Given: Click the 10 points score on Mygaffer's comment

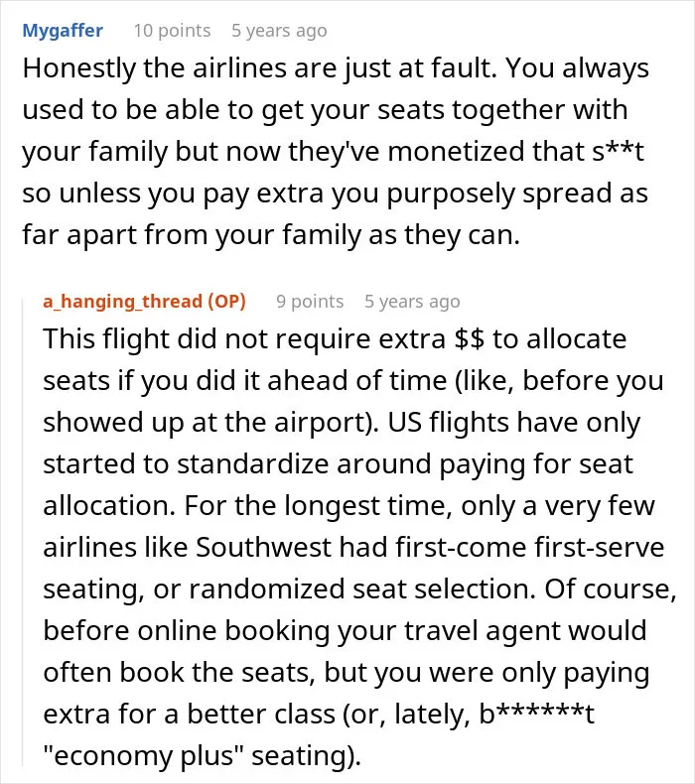Looking at the screenshot, I should coord(172,31).
